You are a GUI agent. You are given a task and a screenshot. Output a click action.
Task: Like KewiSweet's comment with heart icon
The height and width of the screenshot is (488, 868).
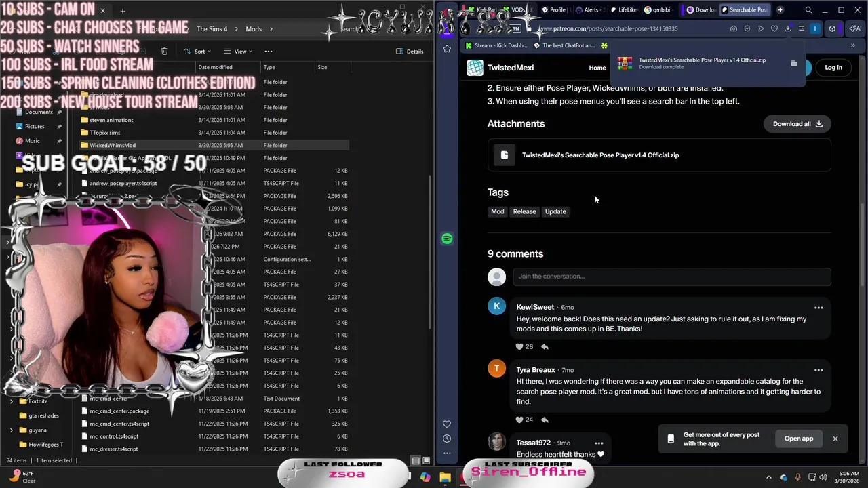(x=519, y=346)
